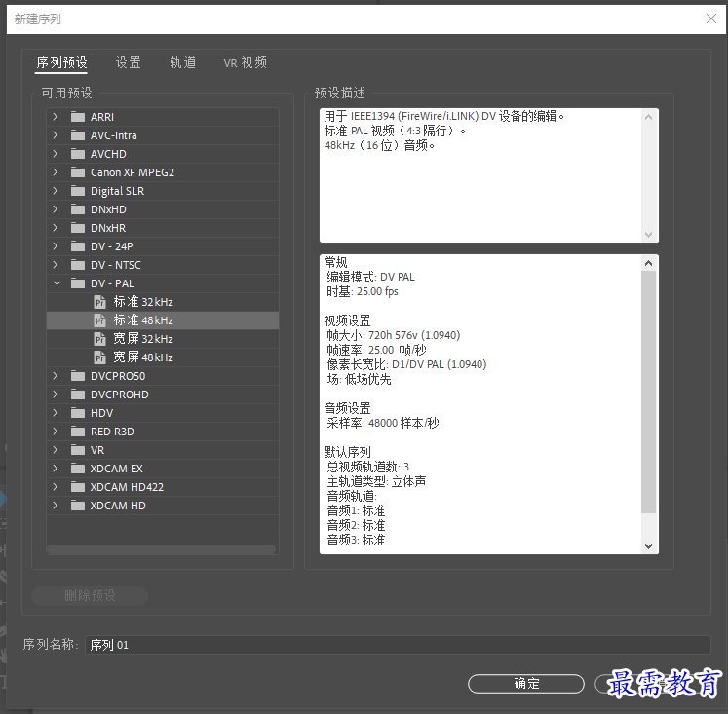The height and width of the screenshot is (714, 728).
Task: Click the DV - NTSC folder icon
Action: [78, 265]
